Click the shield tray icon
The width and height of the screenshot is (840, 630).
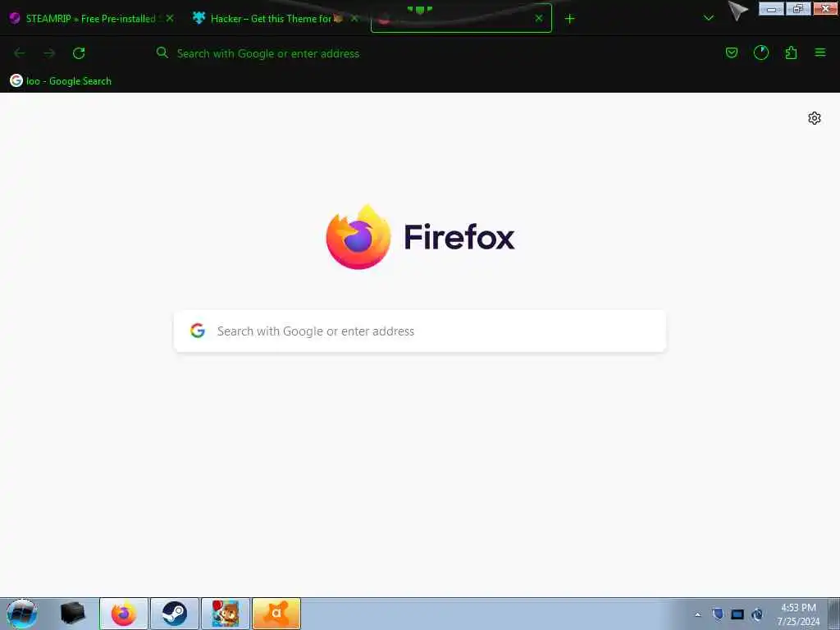[x=718, y=614]
